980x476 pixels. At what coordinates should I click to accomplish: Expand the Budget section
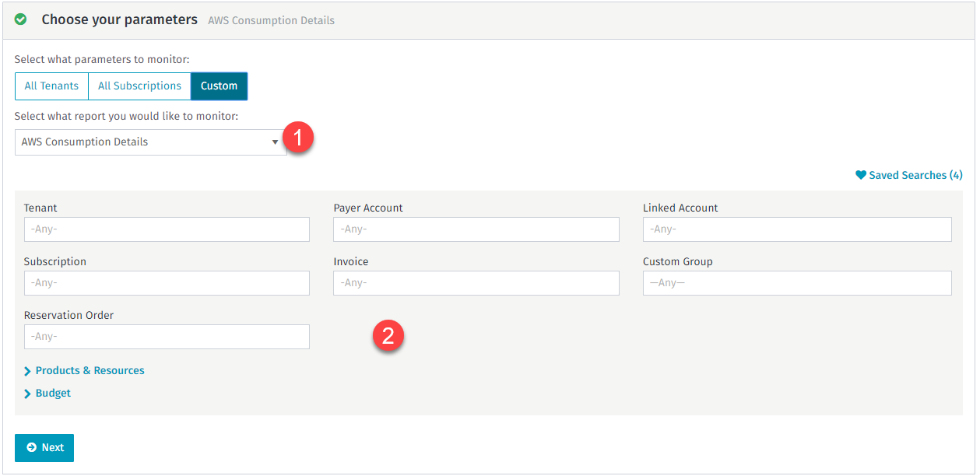coord(53,394)
